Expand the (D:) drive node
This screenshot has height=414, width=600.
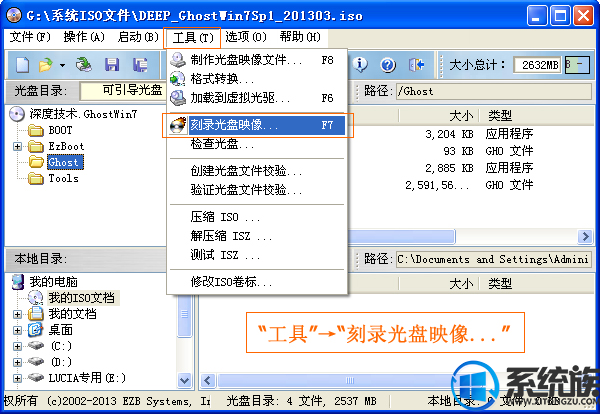(x=17, y=362)
